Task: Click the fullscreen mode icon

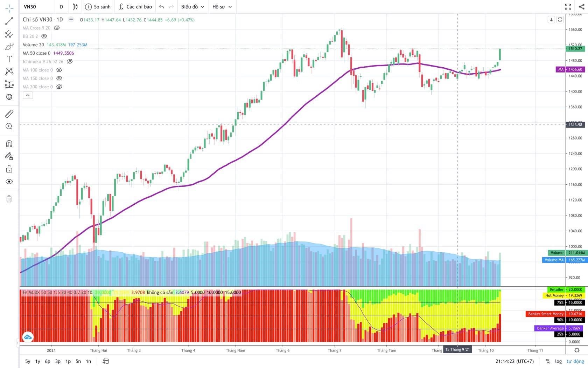Action: [568, 7]
